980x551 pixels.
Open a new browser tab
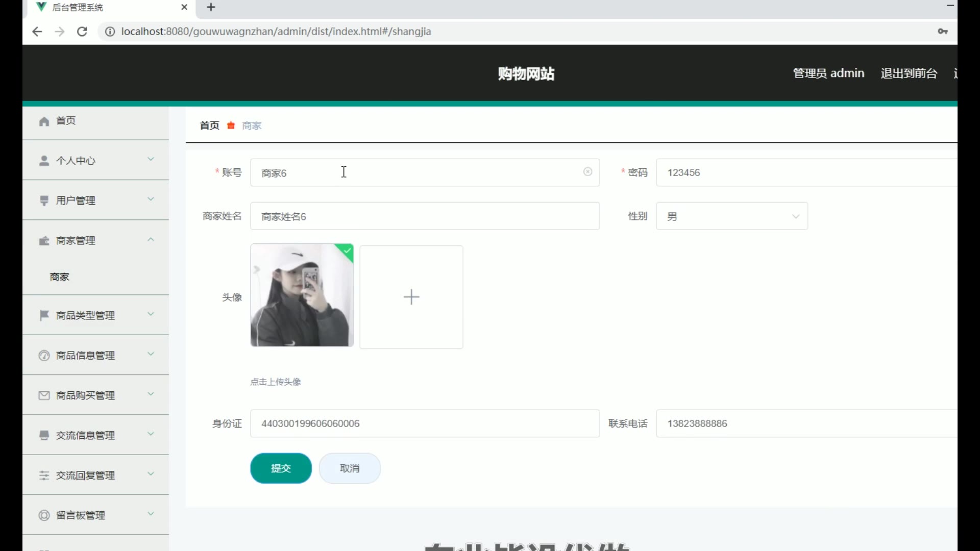pyautogui.click(x=211, y=7)
